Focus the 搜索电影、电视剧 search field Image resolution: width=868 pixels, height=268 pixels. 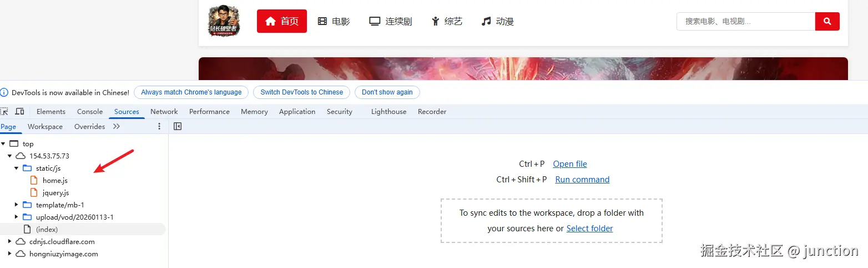click(746, 21)
